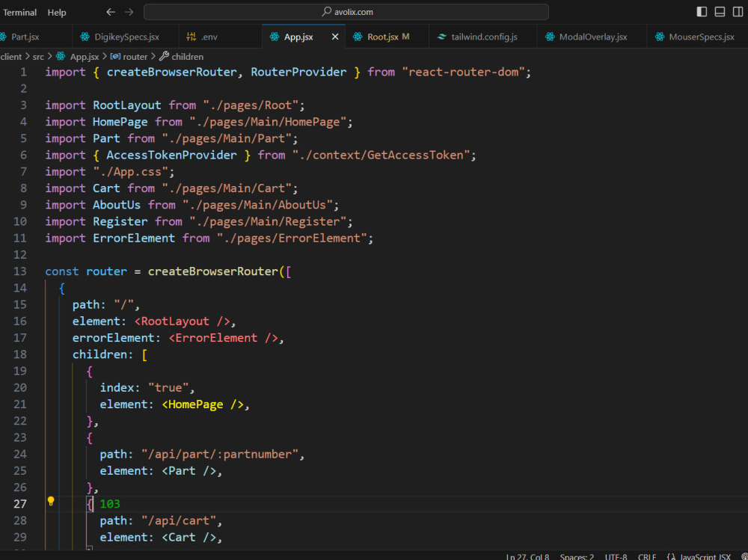Click the settings icon on .env tab

point(191,37)
